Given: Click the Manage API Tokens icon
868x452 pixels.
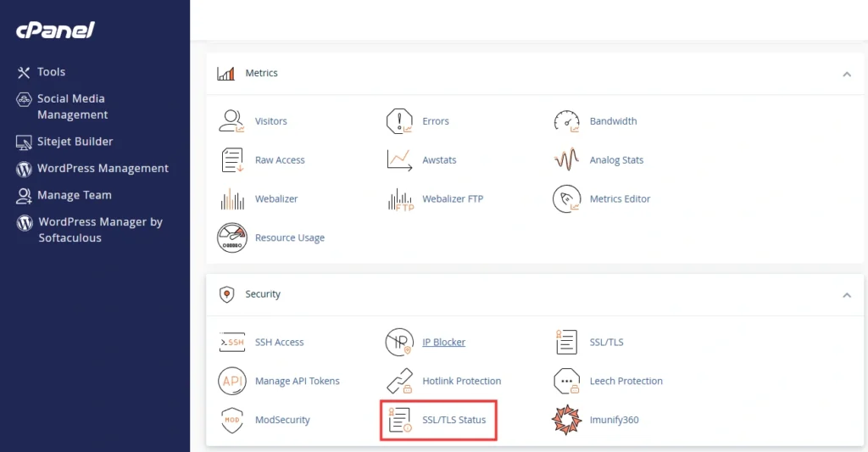Looking at the screenshot, I should tap(232, 381).
